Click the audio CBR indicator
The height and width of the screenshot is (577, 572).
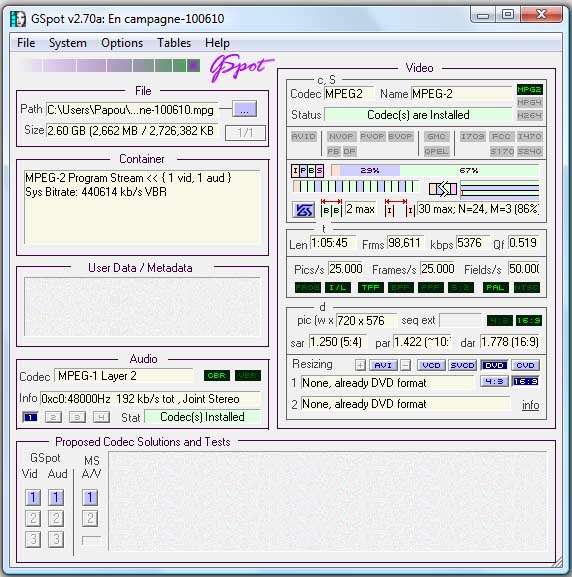tap(216, 375)
